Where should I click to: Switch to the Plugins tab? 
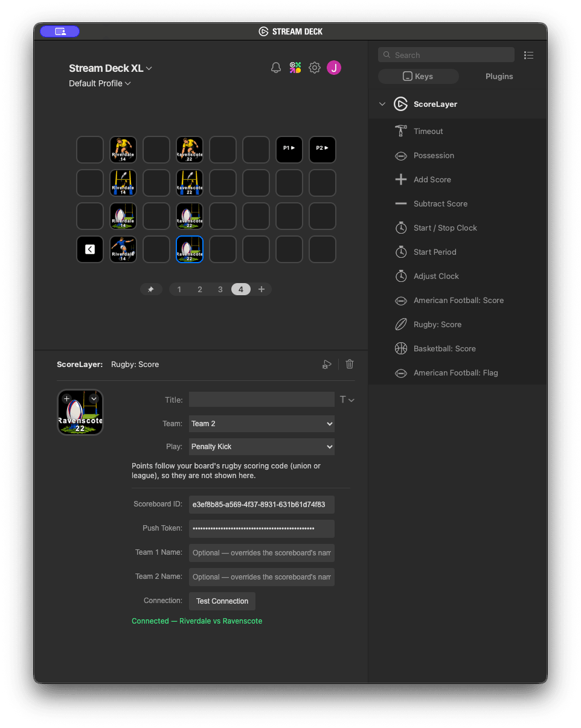click(499, 77)
